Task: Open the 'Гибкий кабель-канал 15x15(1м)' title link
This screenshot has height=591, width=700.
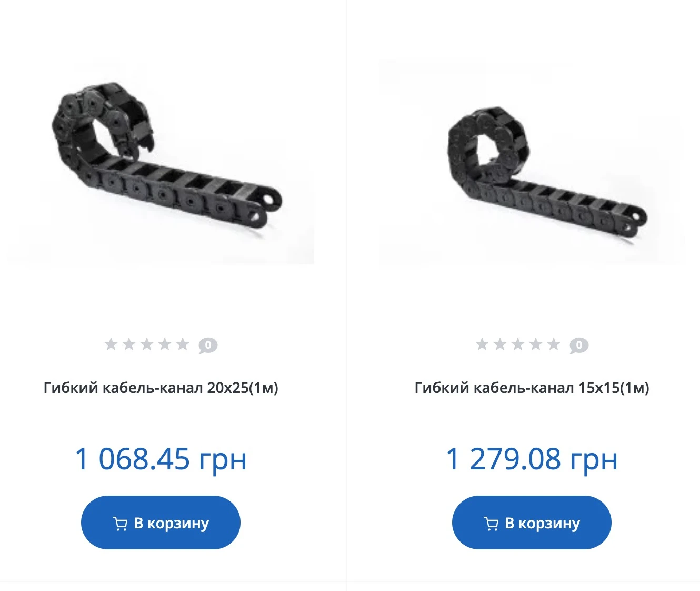Action: coord(532,388)
